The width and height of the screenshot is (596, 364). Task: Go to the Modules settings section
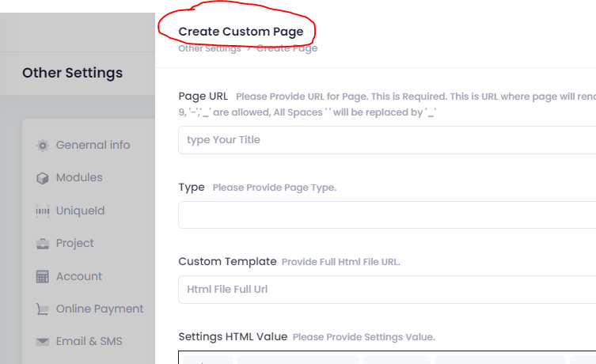click(79, 177)
